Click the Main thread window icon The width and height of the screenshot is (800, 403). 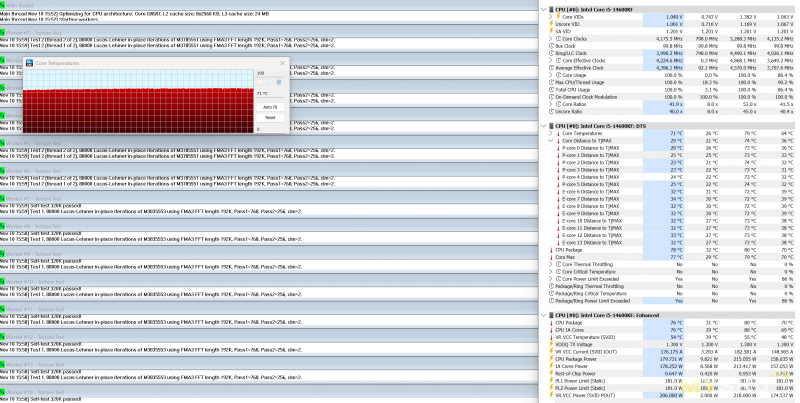pos(4,3)
